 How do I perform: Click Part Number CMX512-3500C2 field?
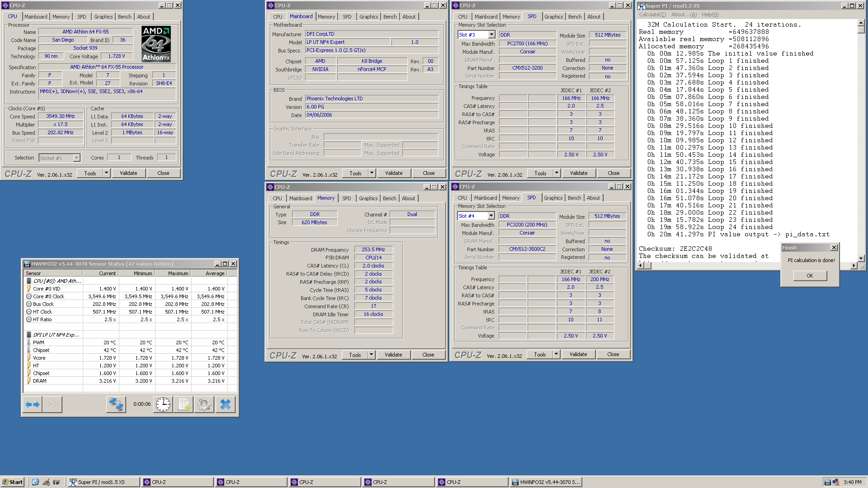[x=527, y=249]
